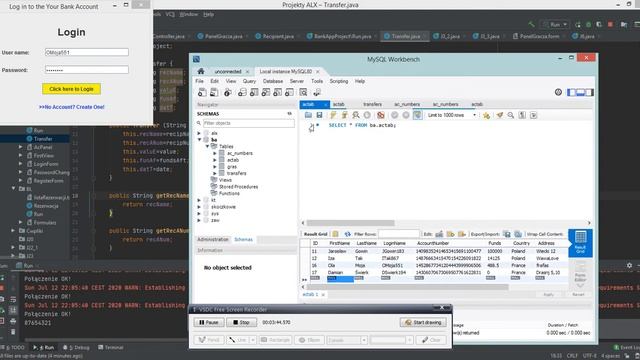
Task: Click the reconnect to DBMS icon
Action: (x=317, y=93)
